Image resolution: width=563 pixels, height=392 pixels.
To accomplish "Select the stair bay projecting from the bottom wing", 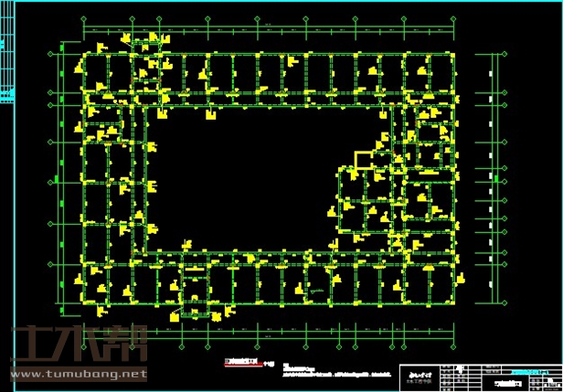I will coord(194,292).
